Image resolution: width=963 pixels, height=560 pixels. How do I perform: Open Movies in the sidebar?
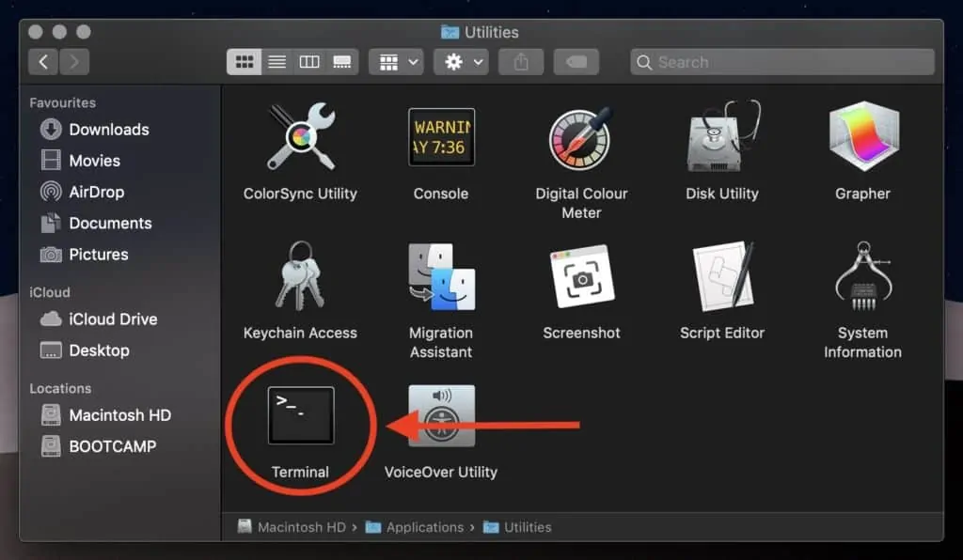tap(81, 161)
